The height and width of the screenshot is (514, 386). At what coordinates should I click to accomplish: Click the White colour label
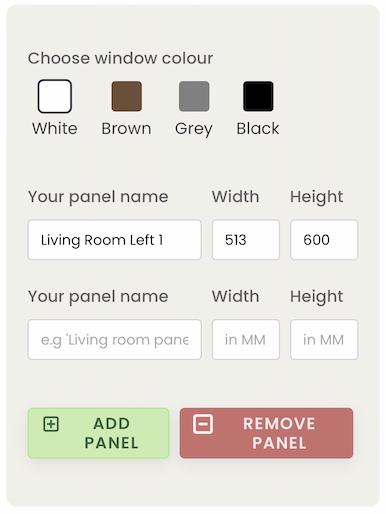[55, 129]
